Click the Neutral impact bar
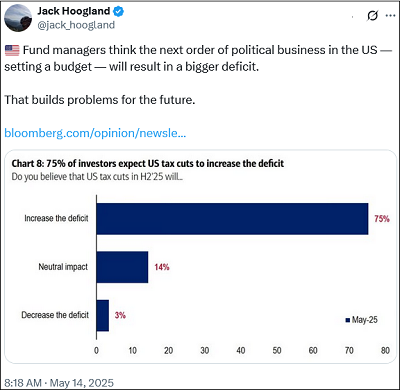This screenshot has width=400, height=390. point(122,267)
